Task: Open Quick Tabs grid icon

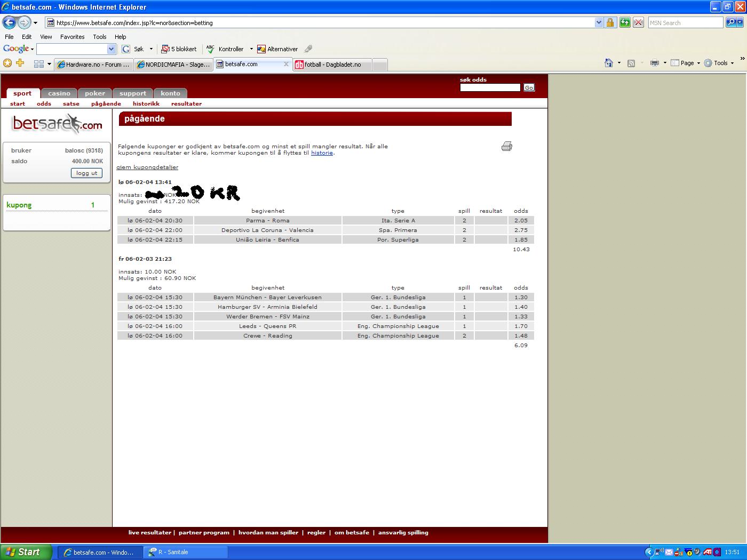Action: point(38,64)
